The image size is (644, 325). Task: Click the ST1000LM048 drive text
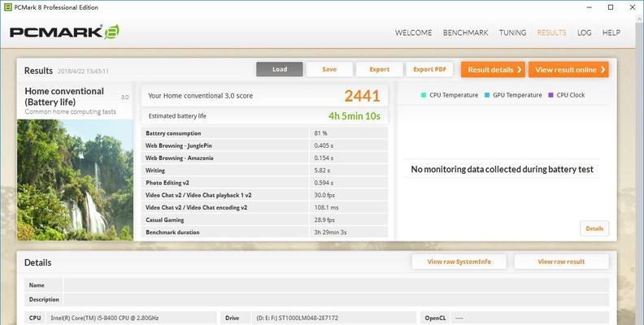tap(298, 318)
